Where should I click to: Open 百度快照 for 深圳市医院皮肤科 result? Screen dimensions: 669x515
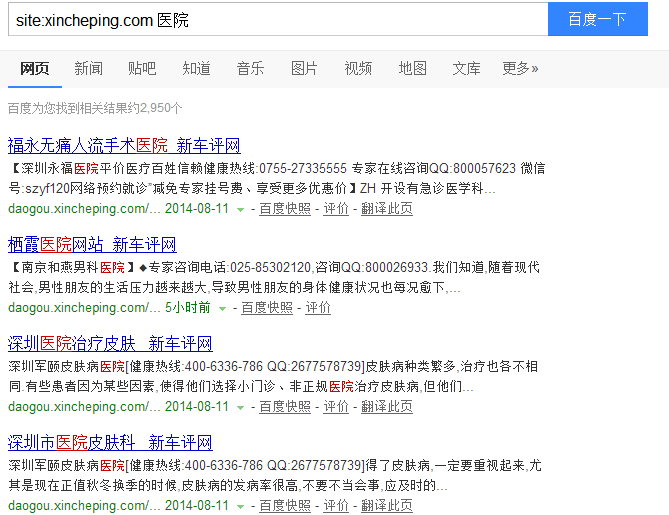(285, 506)
